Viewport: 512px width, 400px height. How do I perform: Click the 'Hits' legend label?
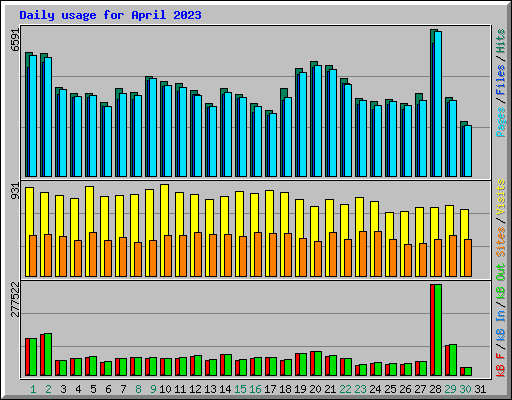(500, 41)
